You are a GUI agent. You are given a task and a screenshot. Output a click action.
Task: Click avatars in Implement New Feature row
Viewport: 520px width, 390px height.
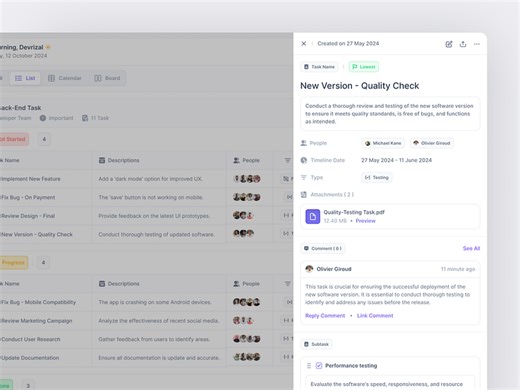(x=247, y=179)
